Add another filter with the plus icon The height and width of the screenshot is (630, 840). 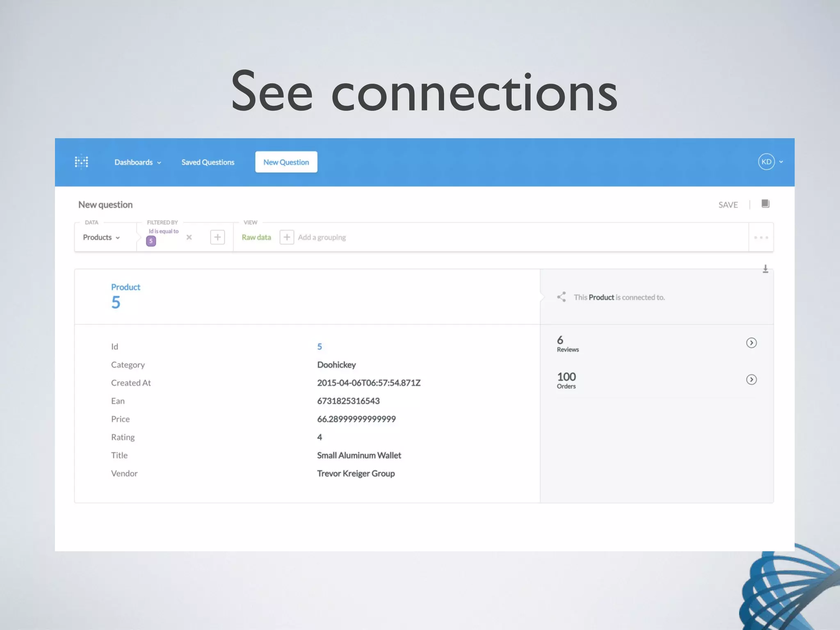tap(217, 237)
